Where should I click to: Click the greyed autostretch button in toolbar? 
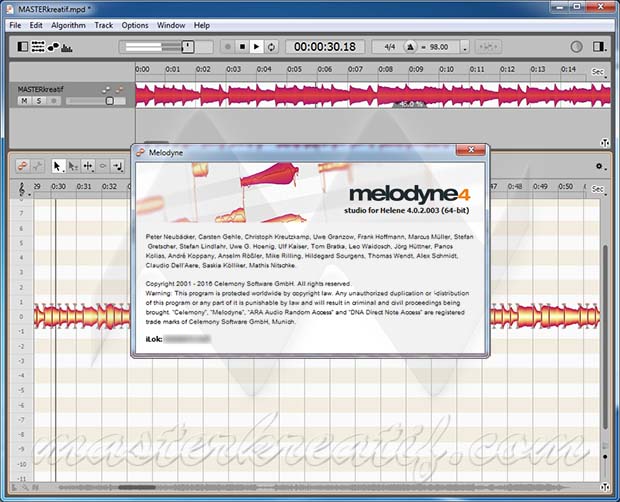pos(488,47)
